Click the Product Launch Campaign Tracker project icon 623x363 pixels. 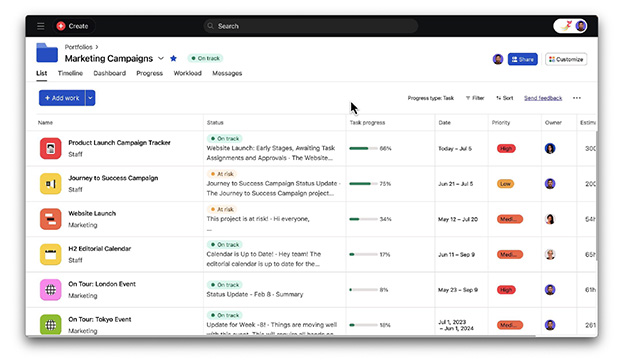point(50,149)
